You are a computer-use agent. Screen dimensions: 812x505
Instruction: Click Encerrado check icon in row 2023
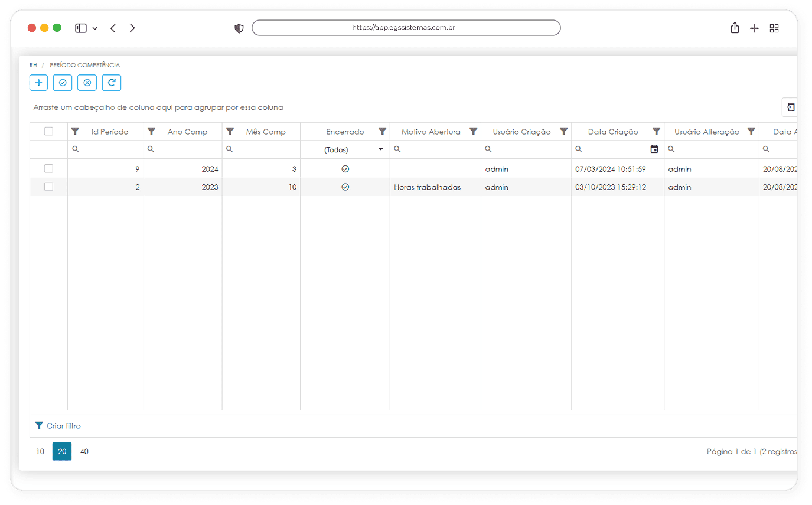pyautogui.click(x=345, y=187)
